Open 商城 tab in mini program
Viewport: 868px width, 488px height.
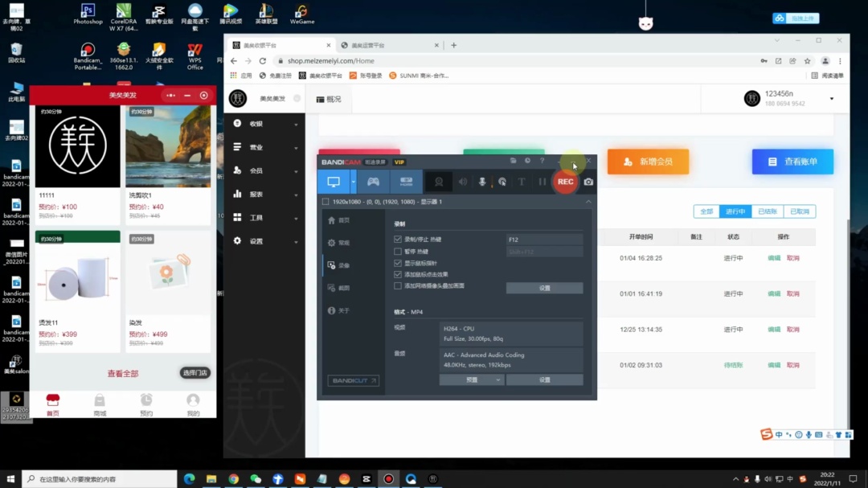pyautogui.click(x=100, y=404)
